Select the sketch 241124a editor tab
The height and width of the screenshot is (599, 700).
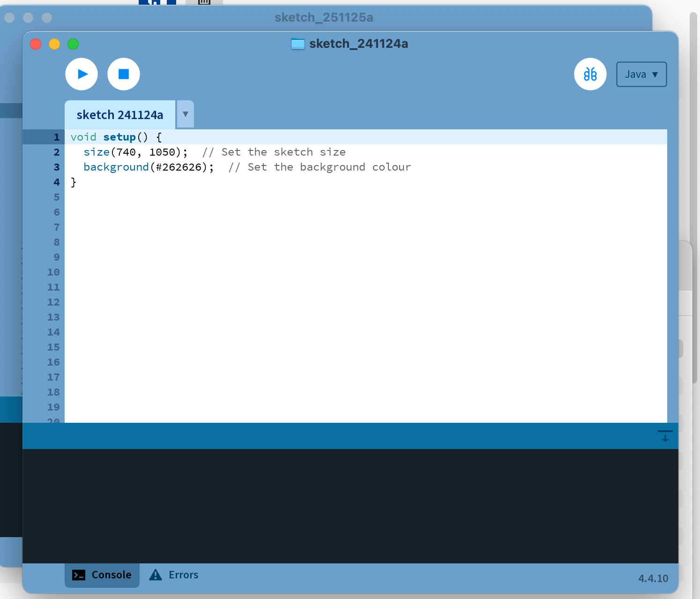click(120, 115)
